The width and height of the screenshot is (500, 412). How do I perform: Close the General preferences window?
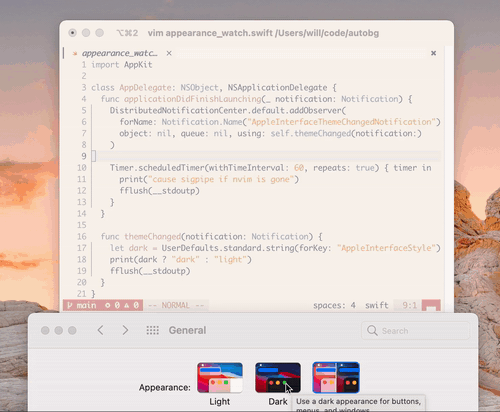point(45,330)
